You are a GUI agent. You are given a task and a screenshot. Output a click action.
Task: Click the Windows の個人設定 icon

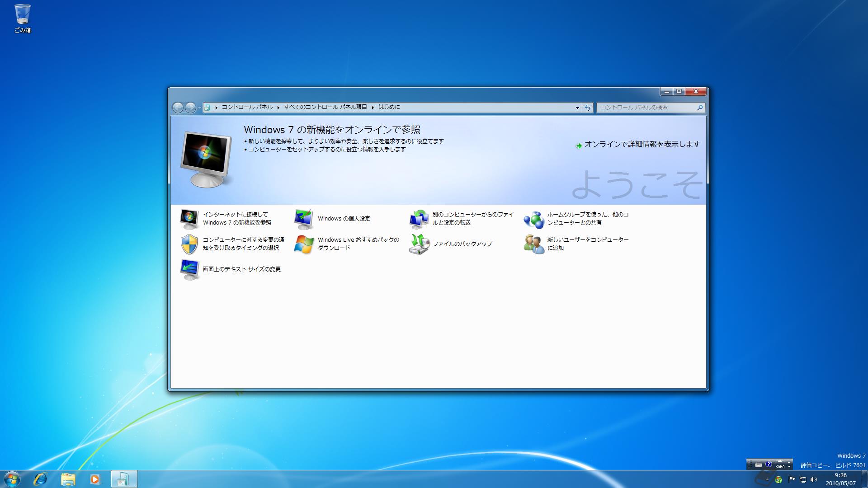pos(304,219)
